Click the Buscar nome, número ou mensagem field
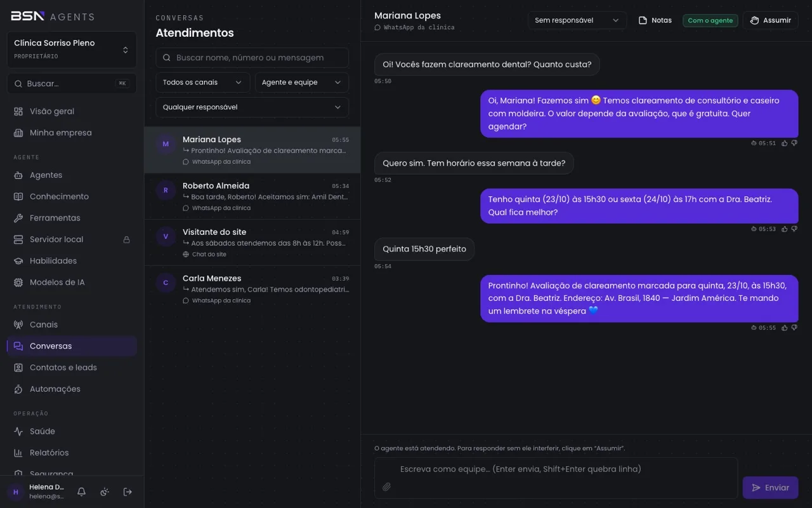 pos(252,58)
